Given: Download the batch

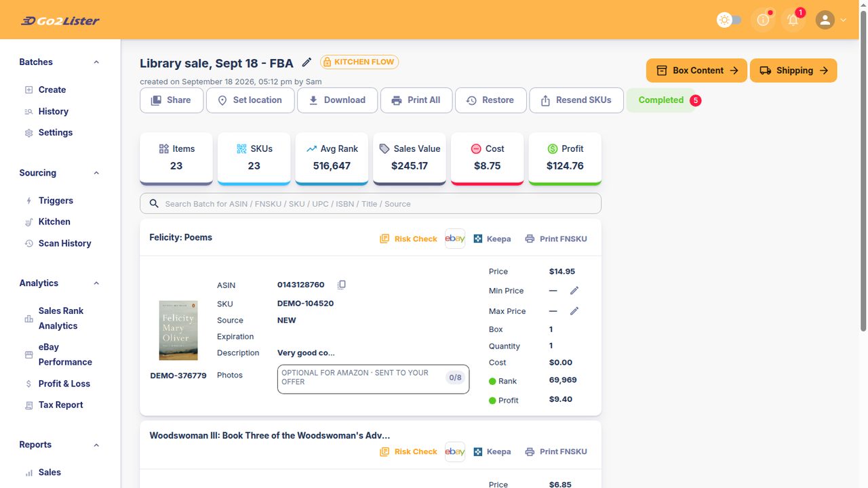Looking at the screenshot, I should (337, 100).
